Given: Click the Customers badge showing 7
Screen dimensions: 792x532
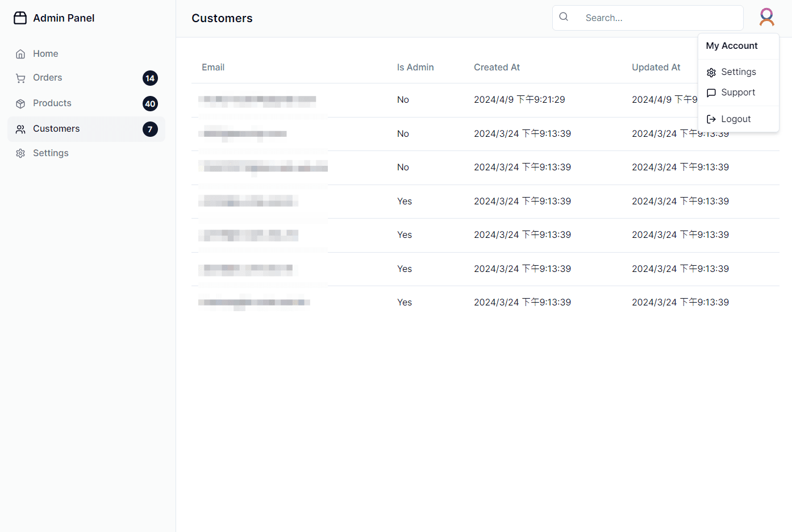Looking at the screenshot, I should point(150,129).
